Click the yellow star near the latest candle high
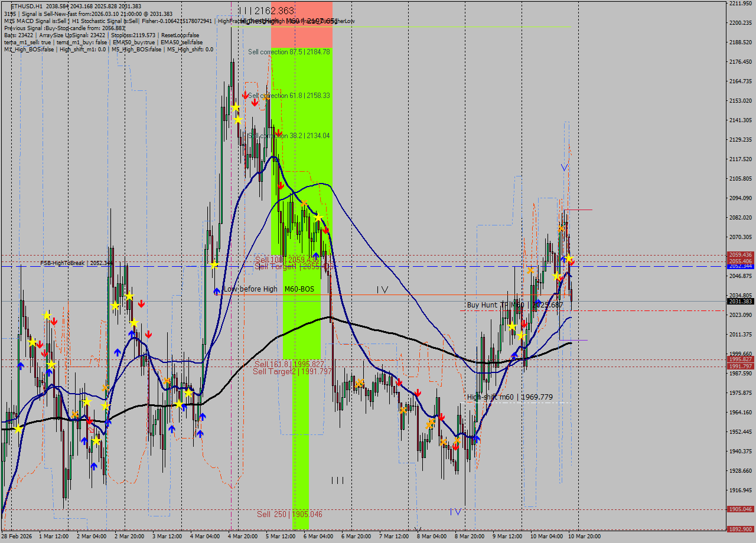 [569, 258]
